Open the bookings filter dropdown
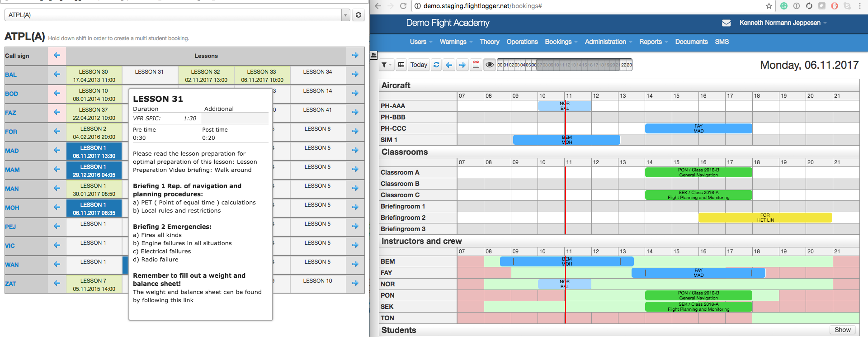Image resolution: width=868 pixels, height=337 pixels. pyautogui.click(x=387, y=65)
